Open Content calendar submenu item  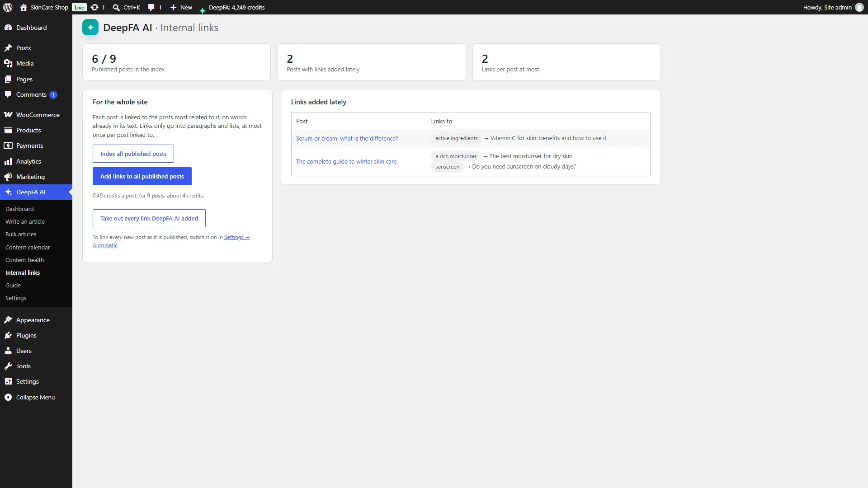click(x=28, y=247)
